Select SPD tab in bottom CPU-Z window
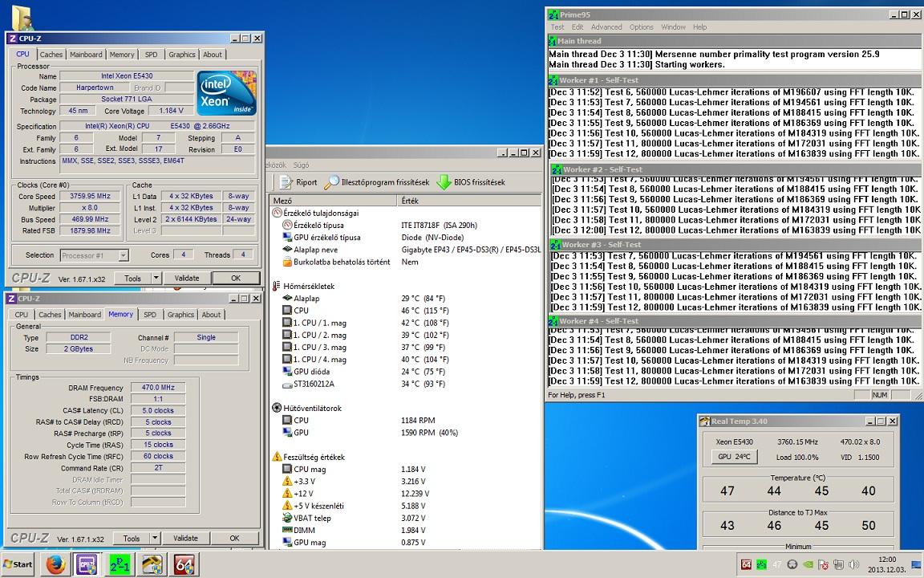The height and width of the screenshot is (578, 924). click(x=150, y=315)
